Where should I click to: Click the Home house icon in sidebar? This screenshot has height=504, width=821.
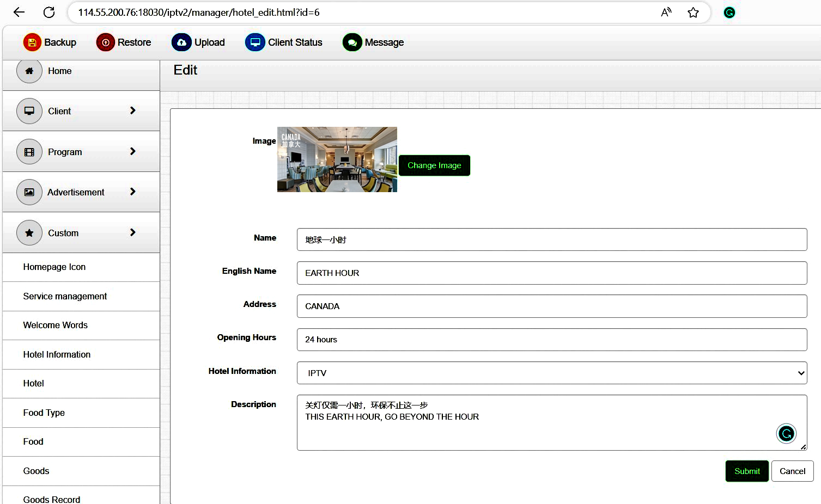(29, 71)
